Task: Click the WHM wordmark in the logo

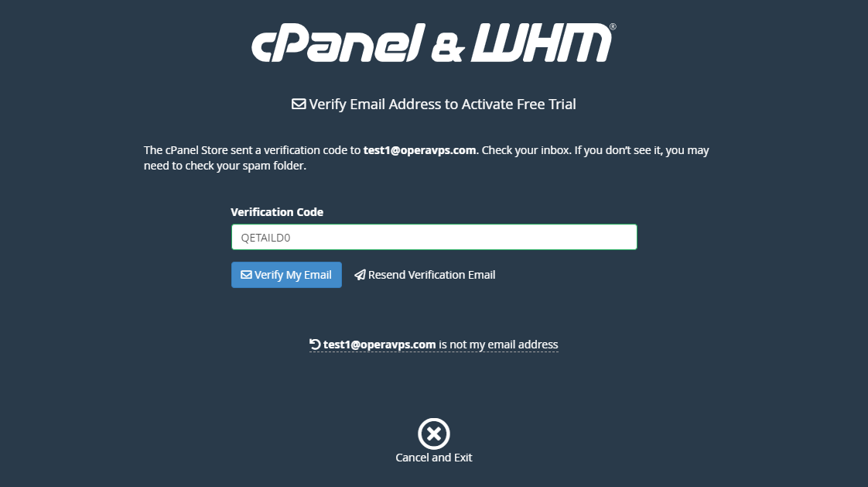Action: click(x=542, y=43)
